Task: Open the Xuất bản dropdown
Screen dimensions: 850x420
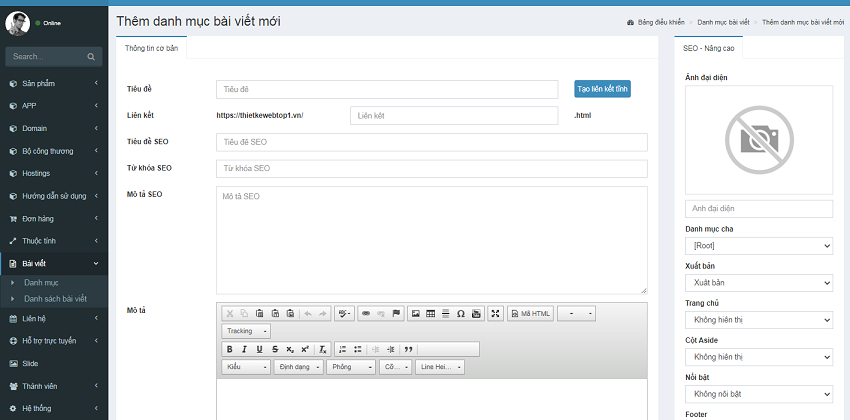Action: 758,282
